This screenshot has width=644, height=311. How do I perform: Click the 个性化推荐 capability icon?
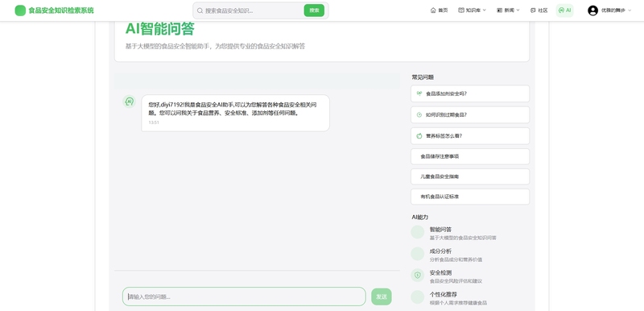pyautogui.click(x=418, y=297)
